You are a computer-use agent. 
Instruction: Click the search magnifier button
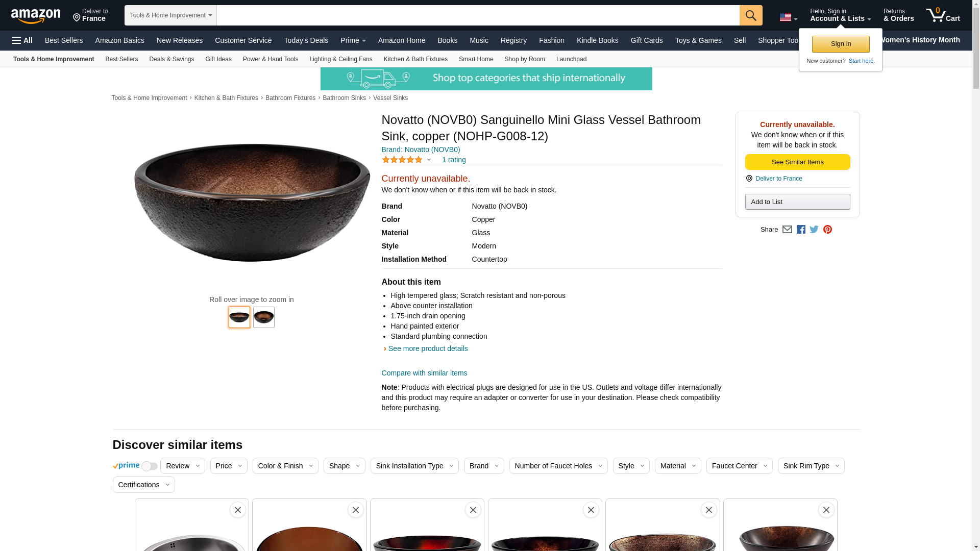750,15
